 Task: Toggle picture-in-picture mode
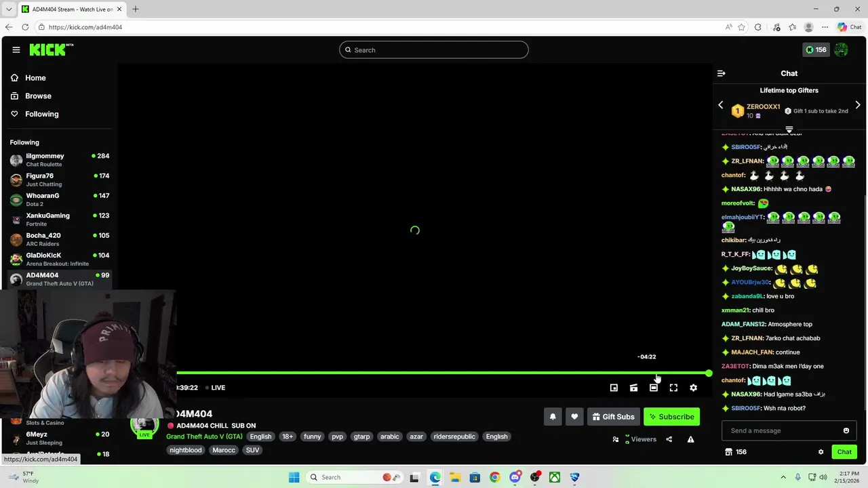(614, 388)
